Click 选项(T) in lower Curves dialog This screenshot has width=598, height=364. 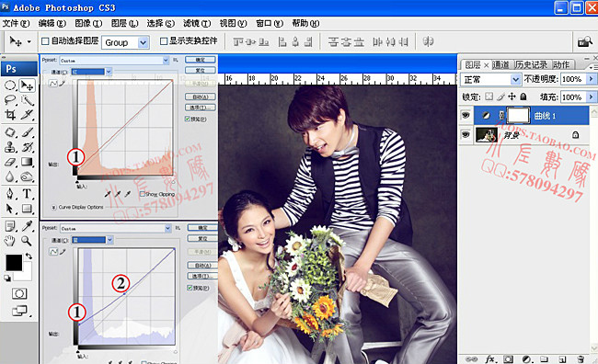click(203, 276)
